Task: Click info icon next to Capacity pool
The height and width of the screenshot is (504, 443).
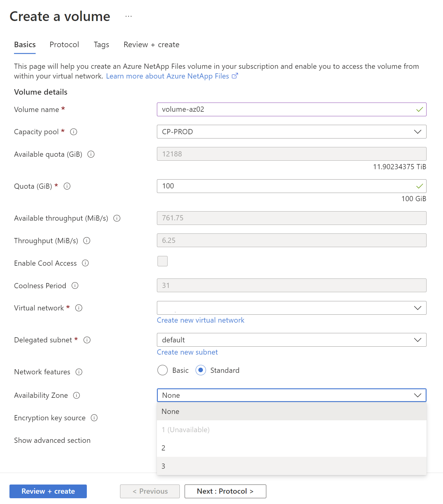Action: click(x=73, y=132)
